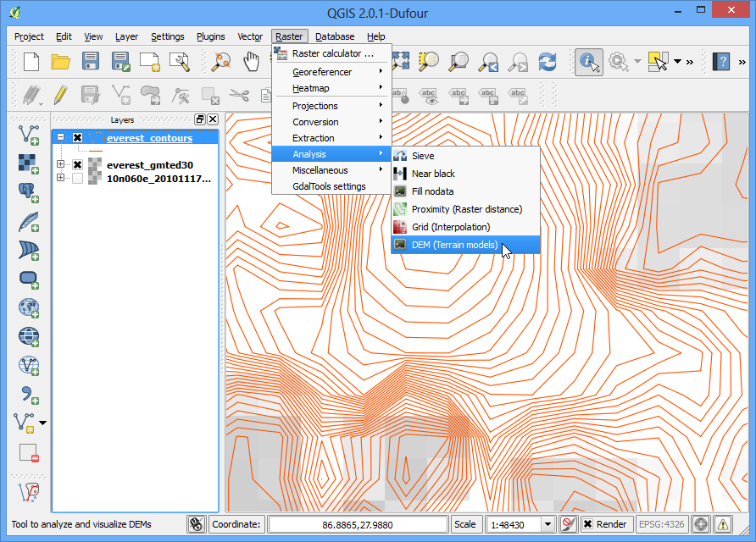
Task: Collapse the everest_contours layer tree node
Action: pos(60,137)
